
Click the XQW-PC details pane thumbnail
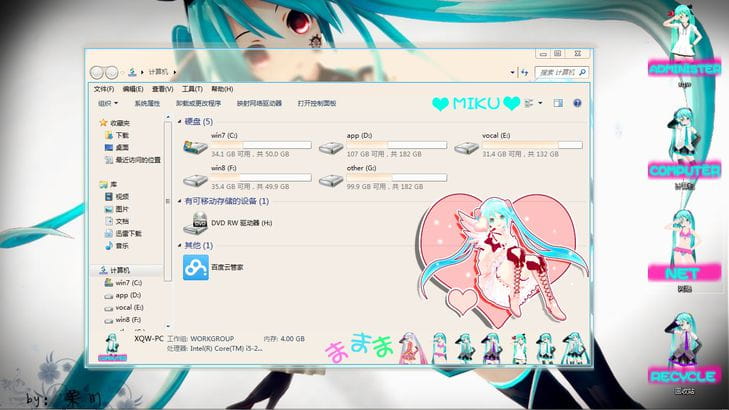(x=112, y=347)
